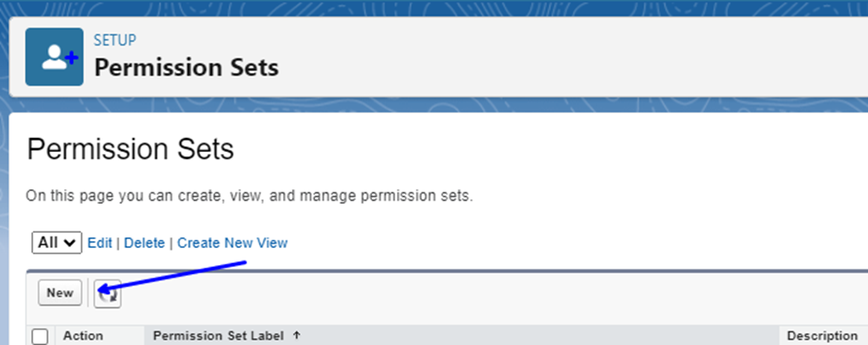868x345 pixels.
Task: Click the ascending sort arrow on Permission Set Label
Action: [x=296, y=335]
